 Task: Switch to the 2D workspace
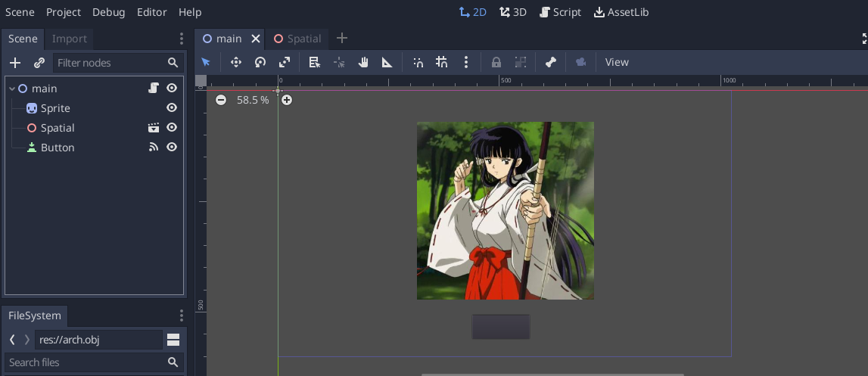[x=473, y=11]
